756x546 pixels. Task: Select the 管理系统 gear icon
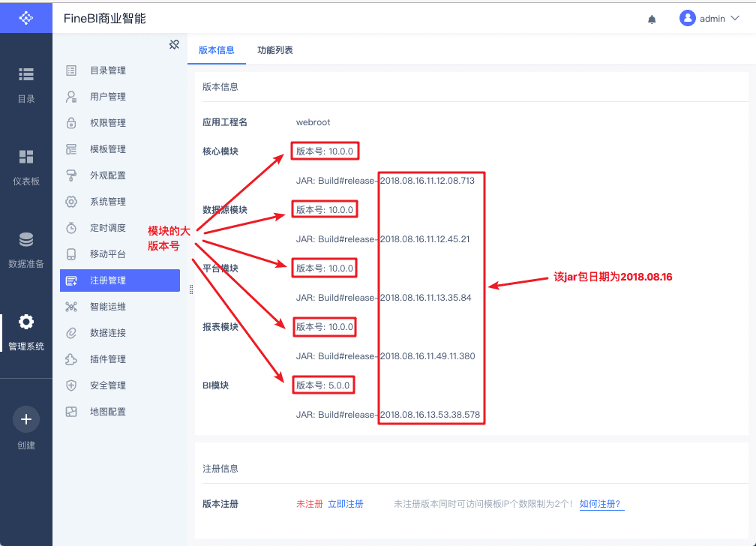pyautogui.click(x=26, y=322)
